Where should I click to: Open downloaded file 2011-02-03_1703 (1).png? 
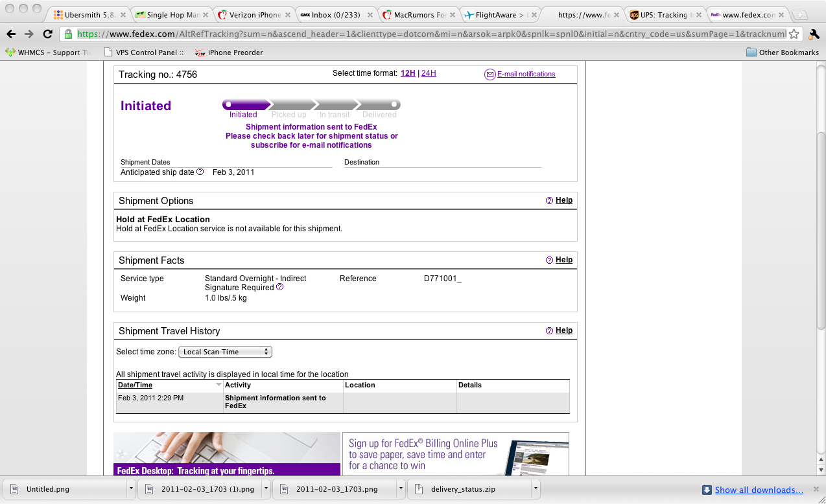200,489
